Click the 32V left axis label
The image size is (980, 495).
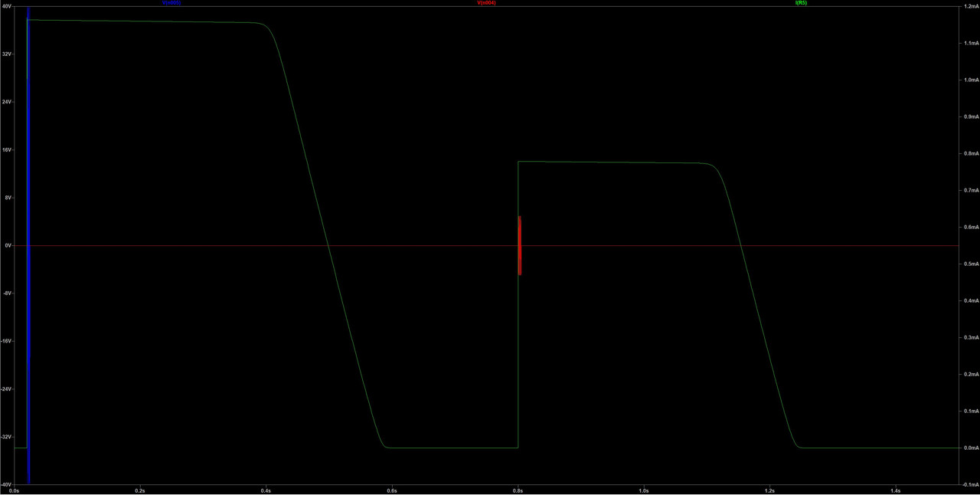7,54
